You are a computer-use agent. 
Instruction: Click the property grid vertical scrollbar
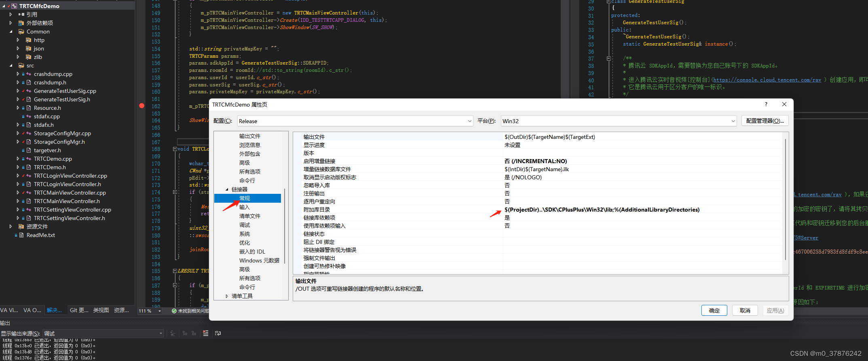click(786, 199)
